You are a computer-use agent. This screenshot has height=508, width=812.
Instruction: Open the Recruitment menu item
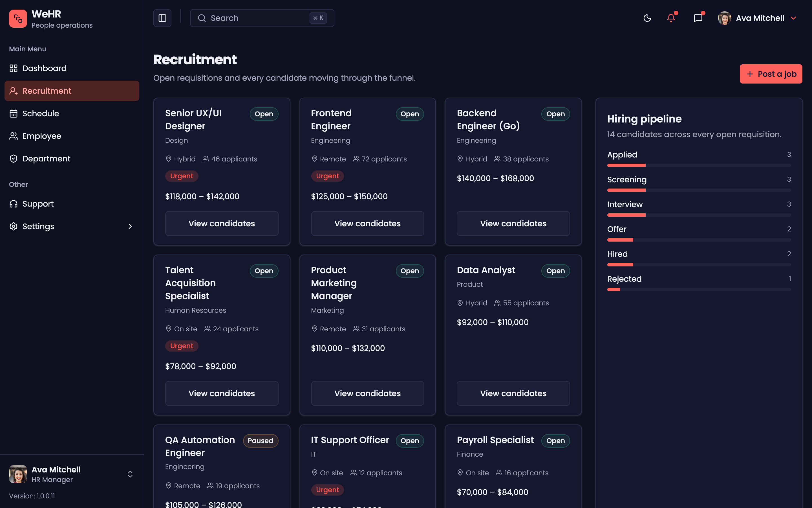[72, 91]
